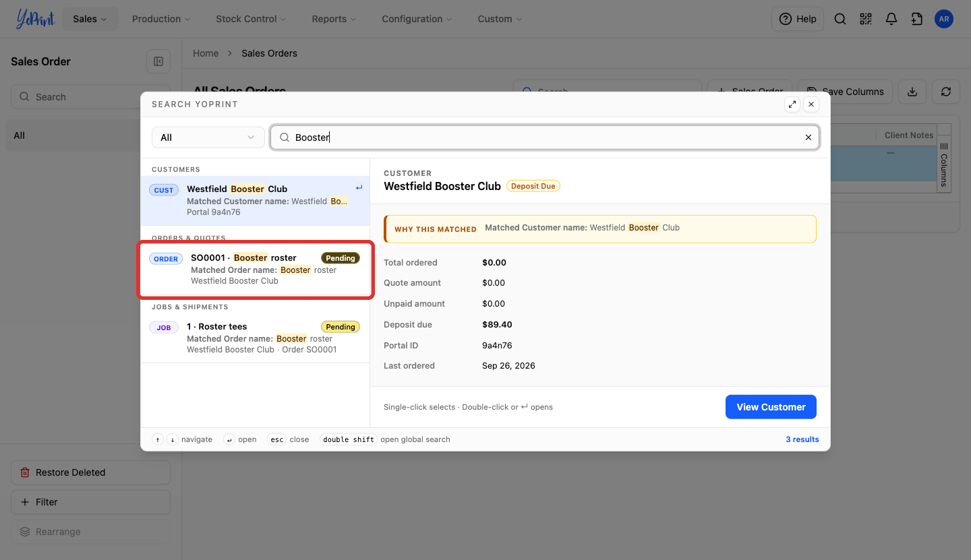Open the notifications bell
Viewport: 971px width, 560px height.
pyautogui.click(x=891, y=19)
